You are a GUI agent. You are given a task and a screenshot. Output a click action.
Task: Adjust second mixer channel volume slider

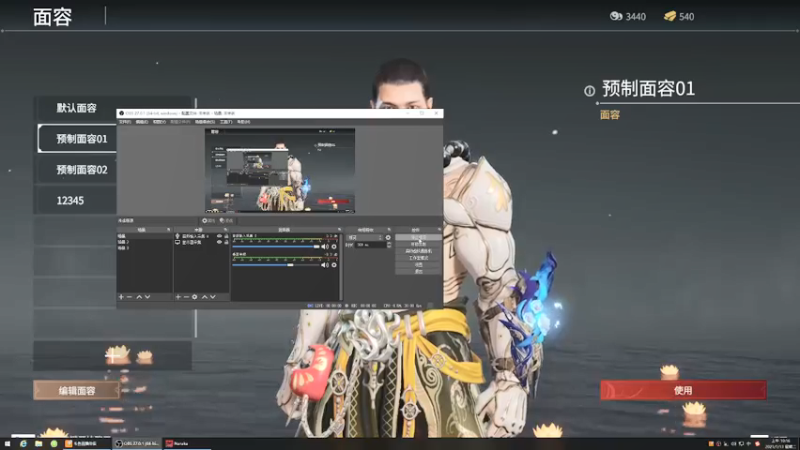point(276,265)
